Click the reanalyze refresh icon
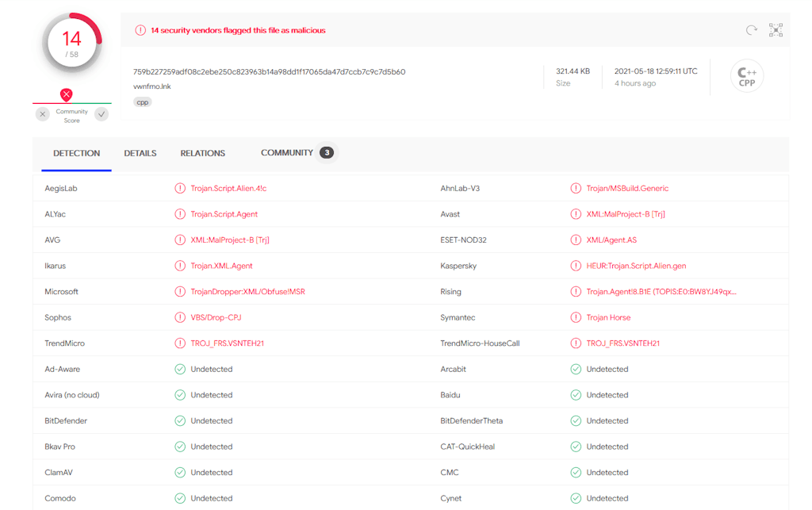 pos(752,30)
